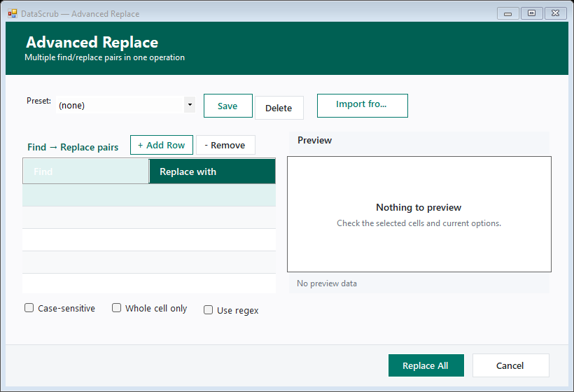Click the Import fro... button
The height and width of the screenshot is (392, 574).
[362, 106]
